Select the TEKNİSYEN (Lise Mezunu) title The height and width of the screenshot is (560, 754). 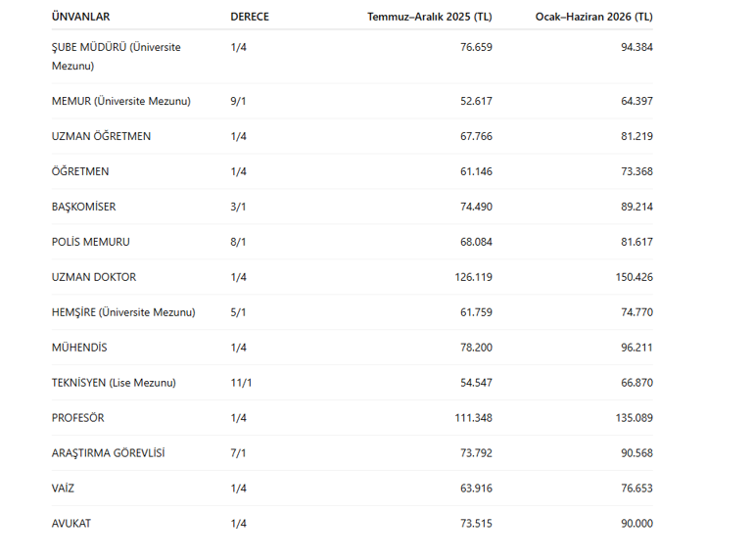coord(114,383)
